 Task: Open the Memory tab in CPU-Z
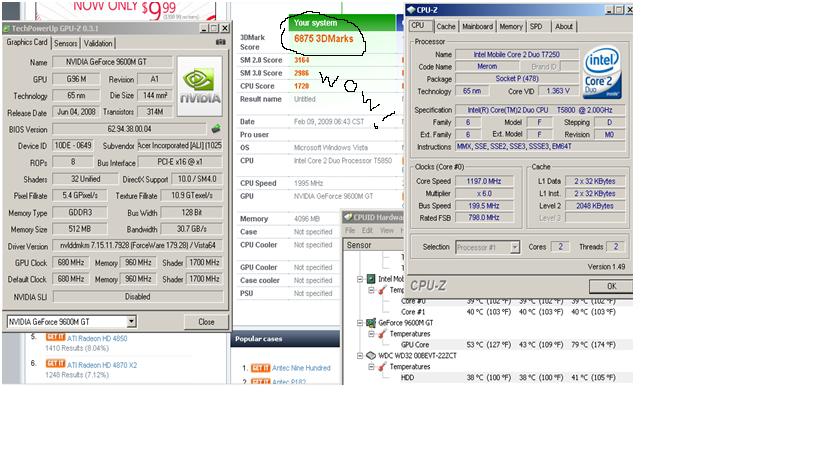pyautogui.click(x=511, y=26)
